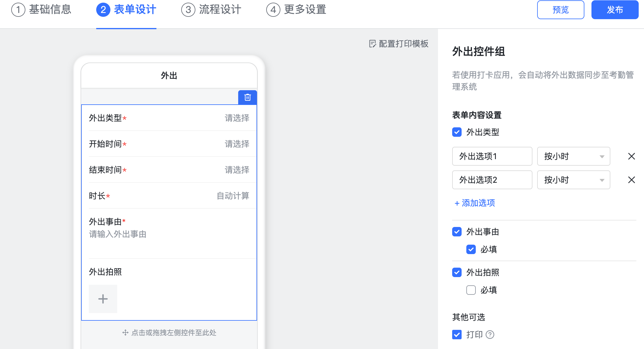Remove 外出选项1 with its X icon
The height and width of the screenshot is (349, 644).
click(x=631, y=156)
